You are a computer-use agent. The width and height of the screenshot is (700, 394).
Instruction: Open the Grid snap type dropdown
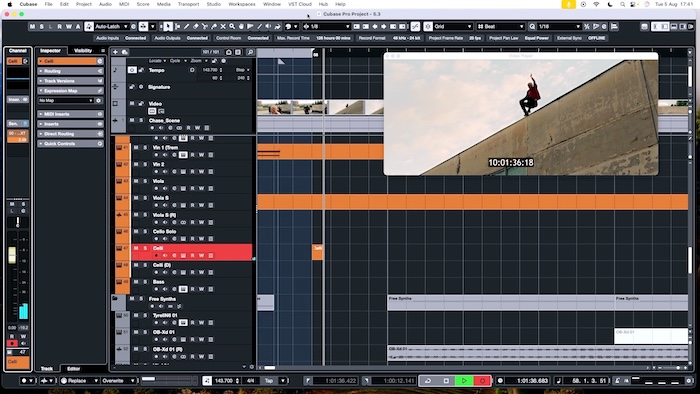[x=453, y=26]
